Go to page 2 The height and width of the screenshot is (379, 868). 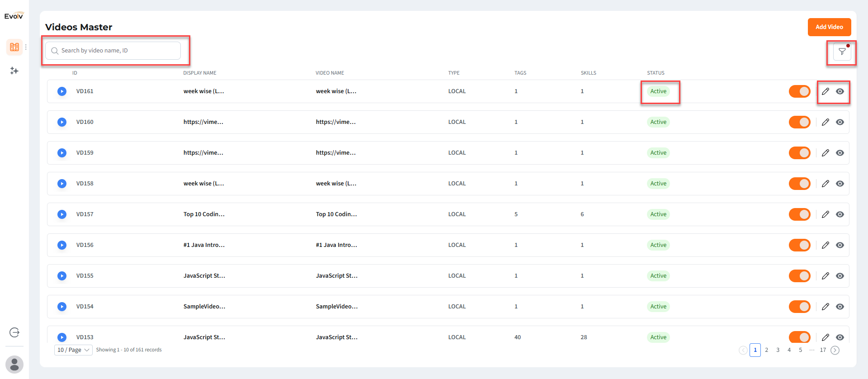766,350
